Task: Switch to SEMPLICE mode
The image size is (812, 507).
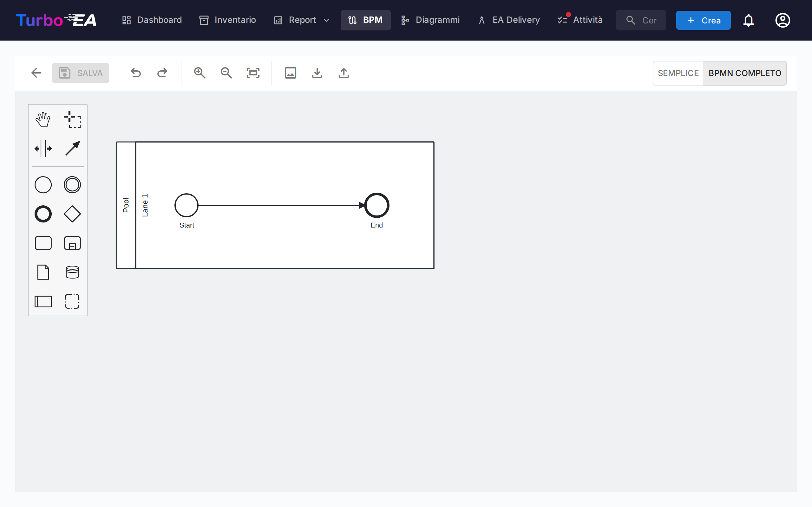Action: coord(678,73)
